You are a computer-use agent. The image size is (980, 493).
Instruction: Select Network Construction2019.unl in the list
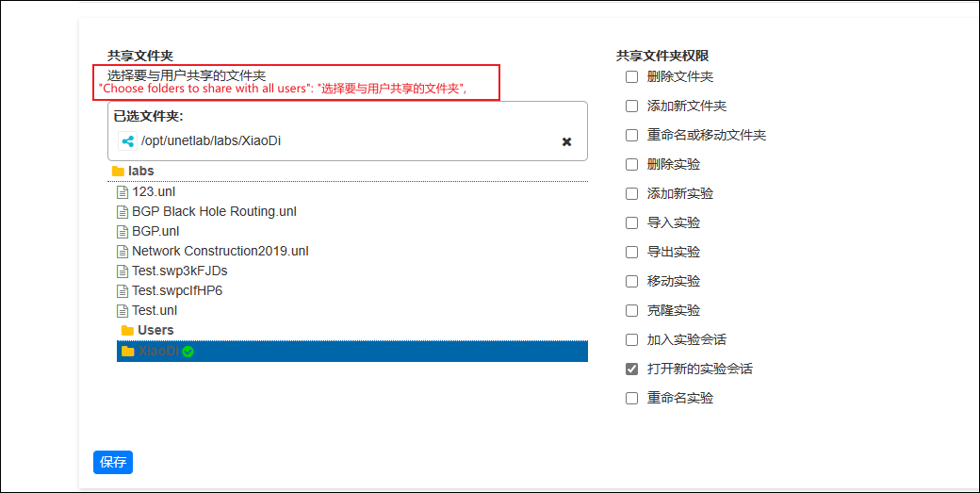pos(220,251)
